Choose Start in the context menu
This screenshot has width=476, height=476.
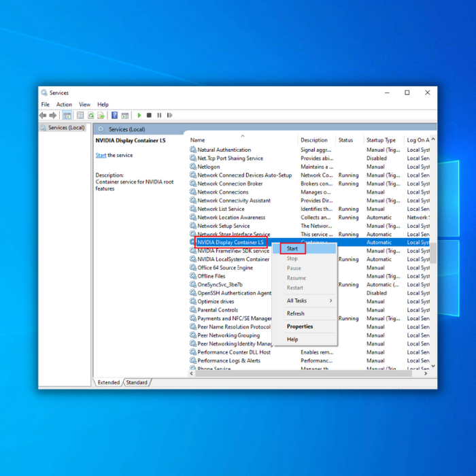point(304,249)
